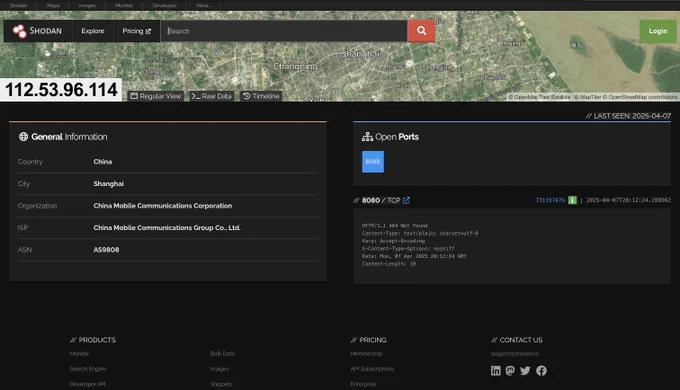Click the General Information heading
Image resolution: width=680 pixels, height=390 pixels.
63,137
